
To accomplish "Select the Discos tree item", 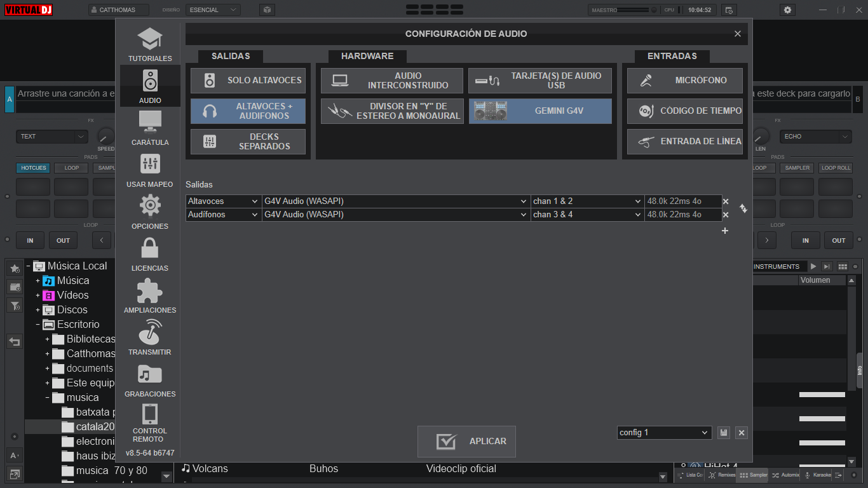I will 72,310.
